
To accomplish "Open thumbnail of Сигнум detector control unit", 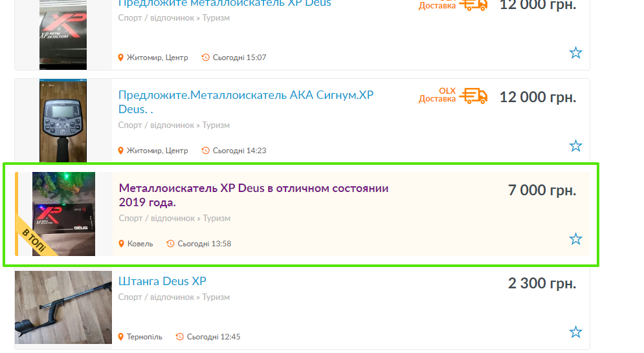I will [x=63, y=121].
